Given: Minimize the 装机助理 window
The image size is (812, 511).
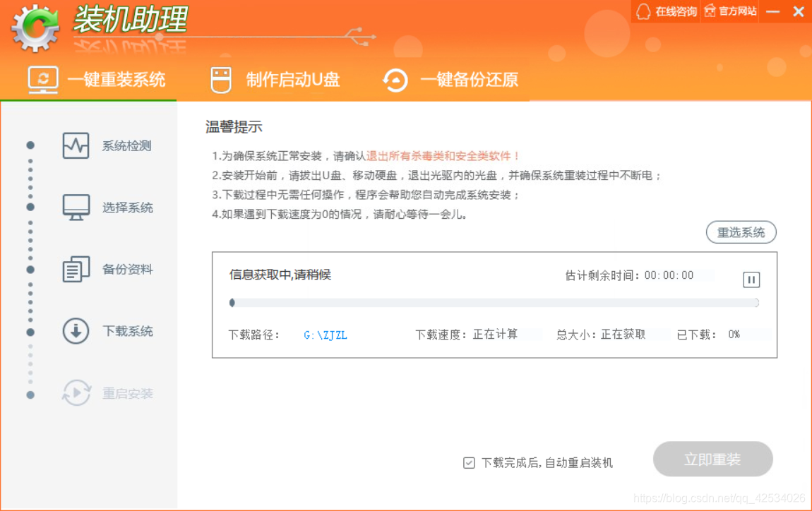Looking at the screenshot, I should (x=773, y=11).
